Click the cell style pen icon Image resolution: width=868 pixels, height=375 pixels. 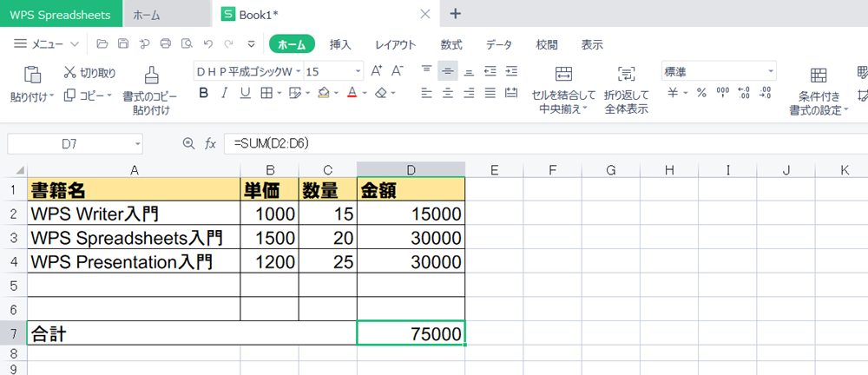pos(296,93)
